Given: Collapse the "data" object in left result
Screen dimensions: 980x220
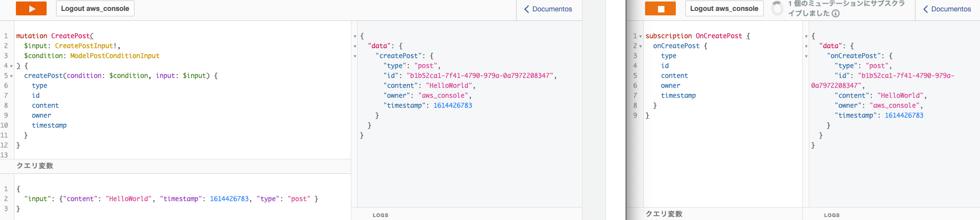Looking at the screenshot, I should [355, 46].
